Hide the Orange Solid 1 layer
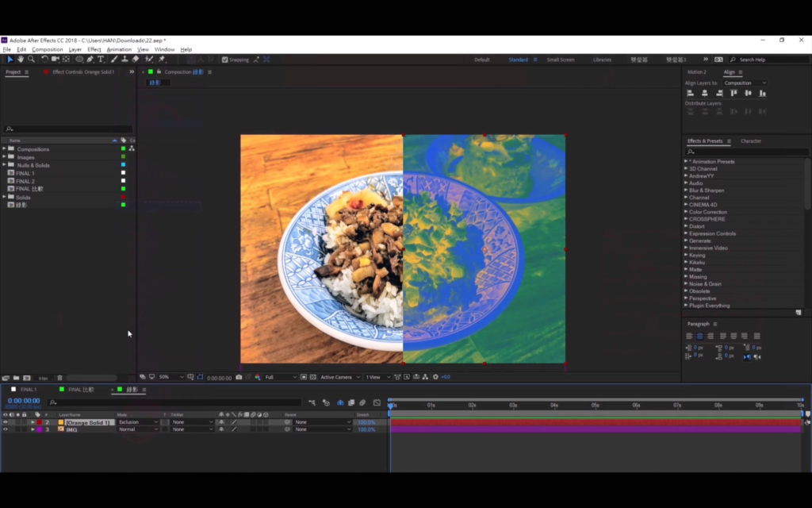The image size is (812, 508). (5, 422)
